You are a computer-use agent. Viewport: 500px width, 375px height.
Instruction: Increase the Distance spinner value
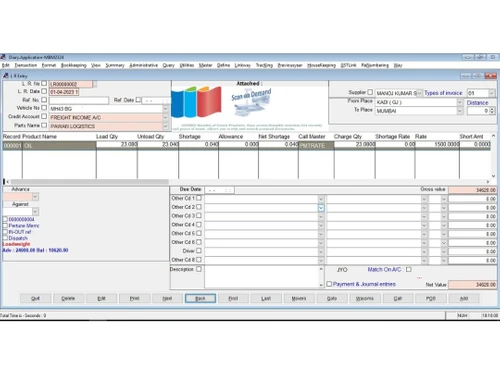click(x=492, y=109)
